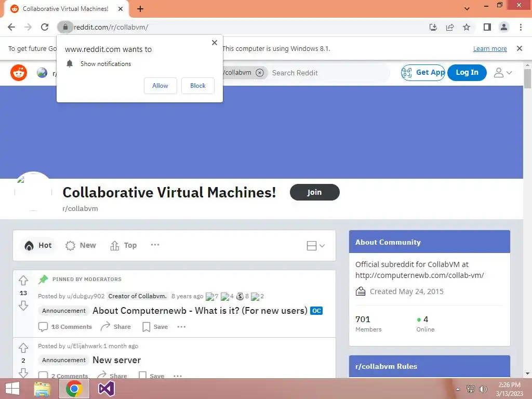Sort posts by Top
532x399 pixels.
tap(124, 245)
